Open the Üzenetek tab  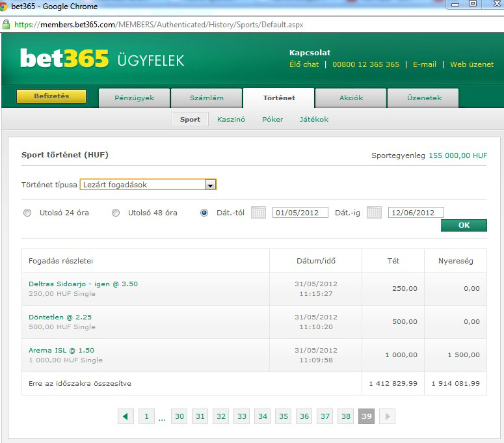[x=423, y=98]
